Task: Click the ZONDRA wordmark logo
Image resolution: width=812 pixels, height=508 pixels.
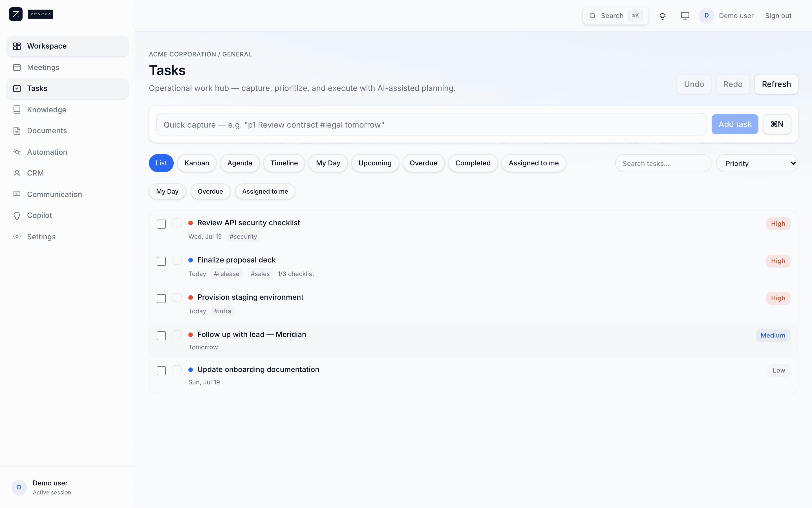Action: (41, 14)
